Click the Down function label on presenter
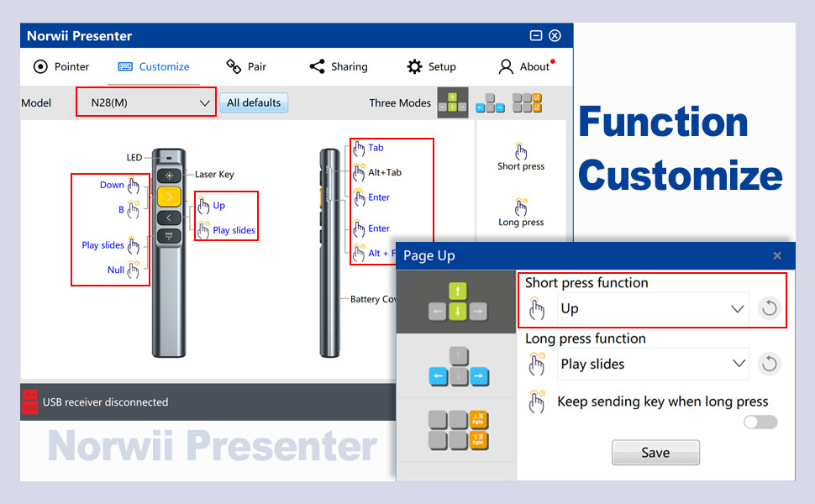Viewport: 815px width, 504px height. coord(112,185)
